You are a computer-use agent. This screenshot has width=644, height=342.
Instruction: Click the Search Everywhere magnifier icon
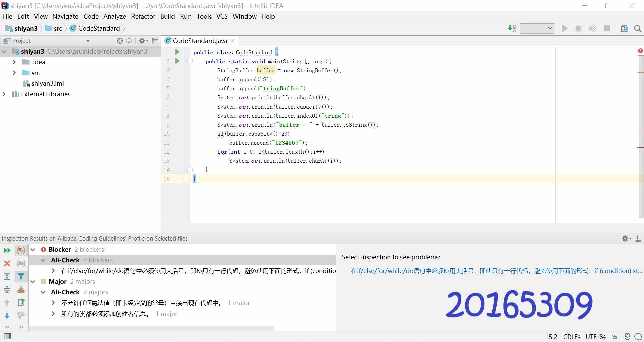click(638, 29)
